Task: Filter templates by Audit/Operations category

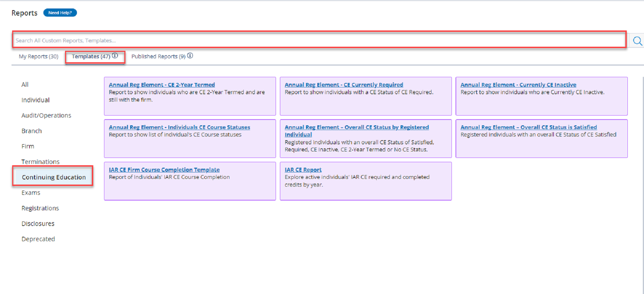Action: [x=46, y=115]
